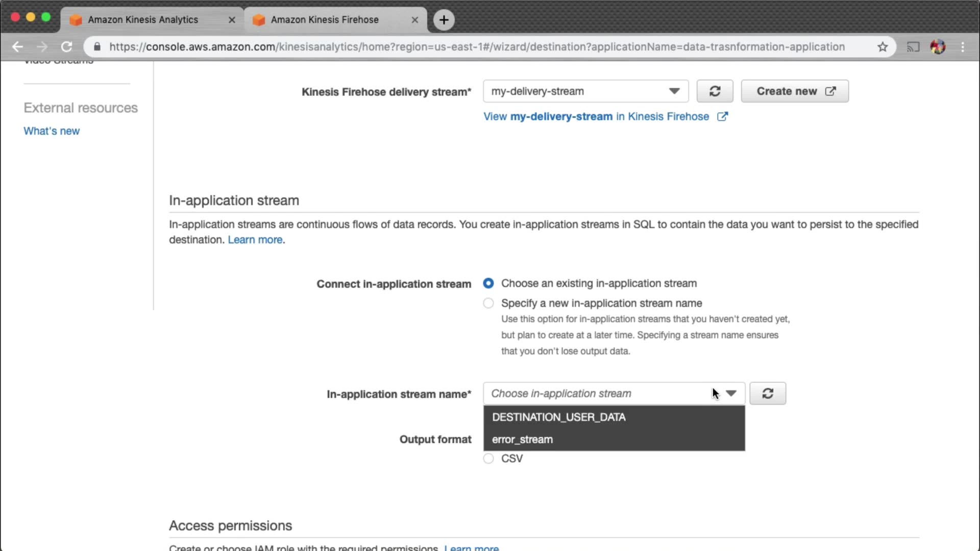
Task: Click the Create new button
Action: point(795,91)
